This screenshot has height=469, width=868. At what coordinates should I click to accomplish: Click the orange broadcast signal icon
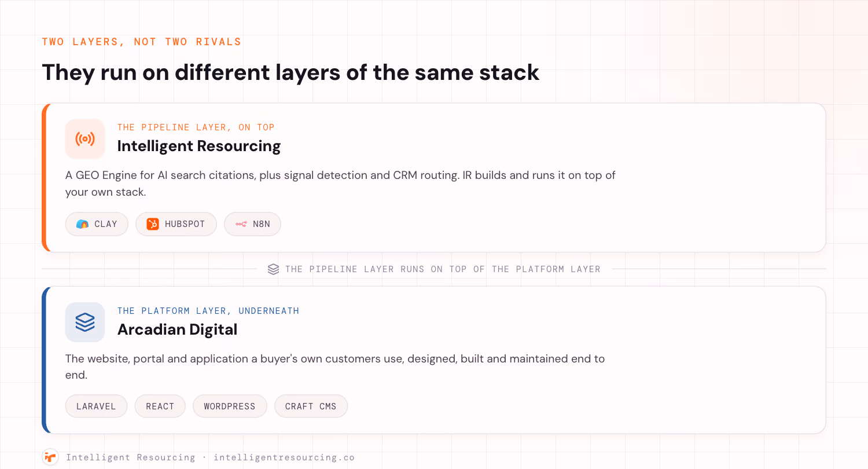[85, 139]
